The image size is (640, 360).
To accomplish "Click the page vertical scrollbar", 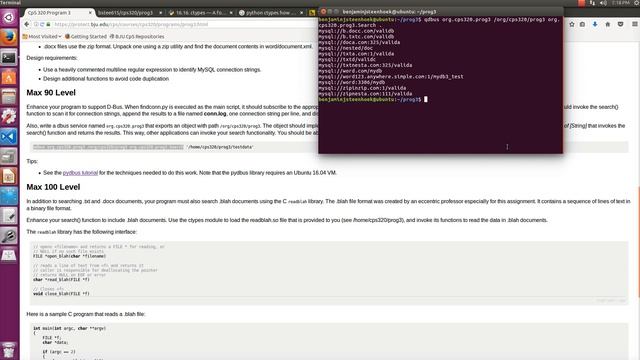I will (638, 241).
